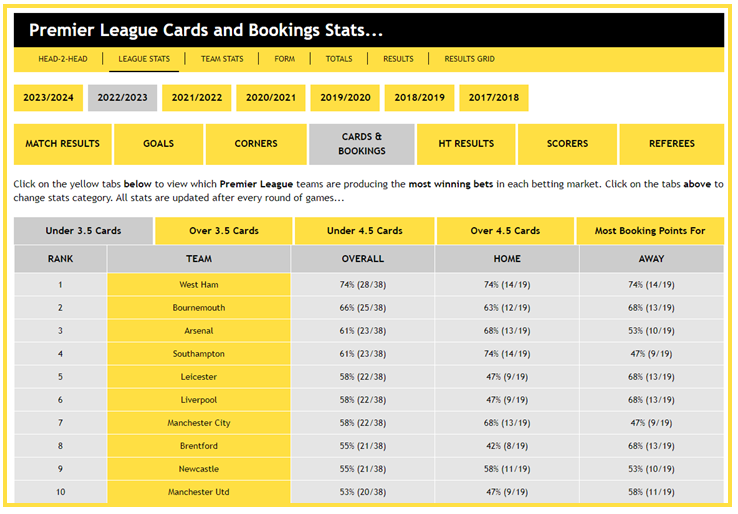Select the 2022/2023 season

click(x=122, y=97)
